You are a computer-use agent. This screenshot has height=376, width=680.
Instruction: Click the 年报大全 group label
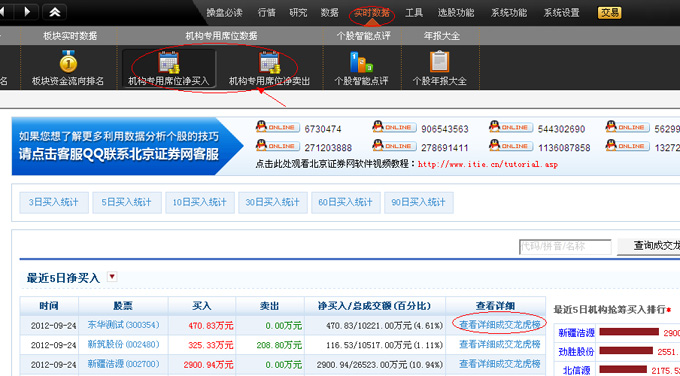click(441, 36)
